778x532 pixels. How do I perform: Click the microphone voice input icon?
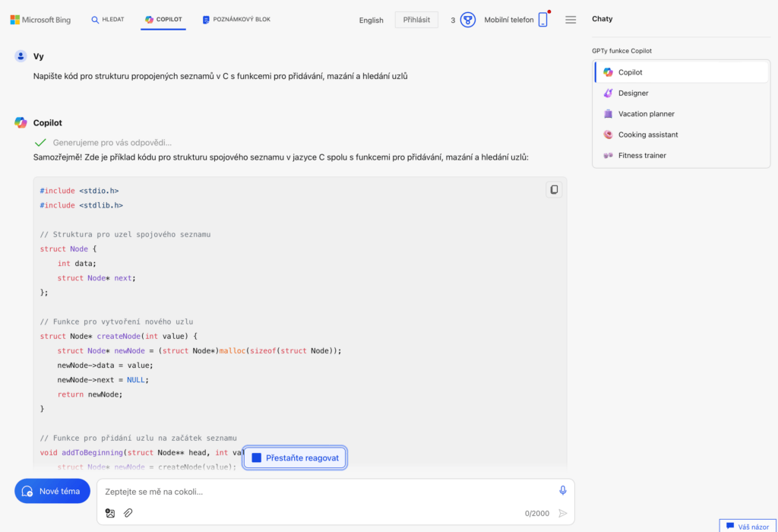click(562, 491)
